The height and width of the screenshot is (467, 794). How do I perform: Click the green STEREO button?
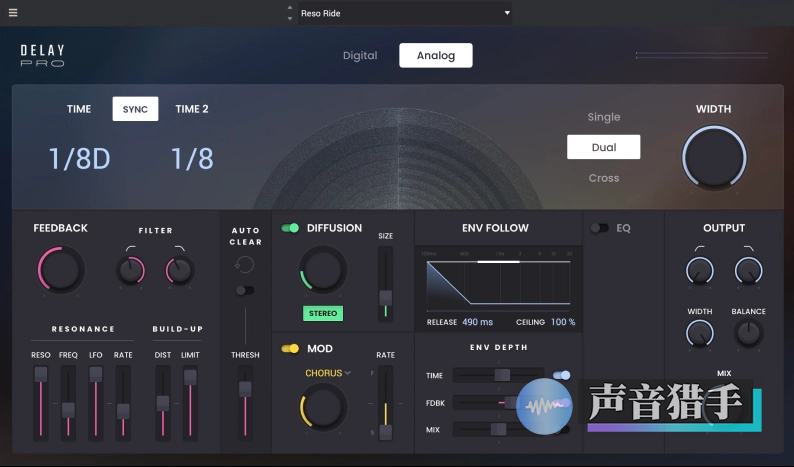point(323,314)
